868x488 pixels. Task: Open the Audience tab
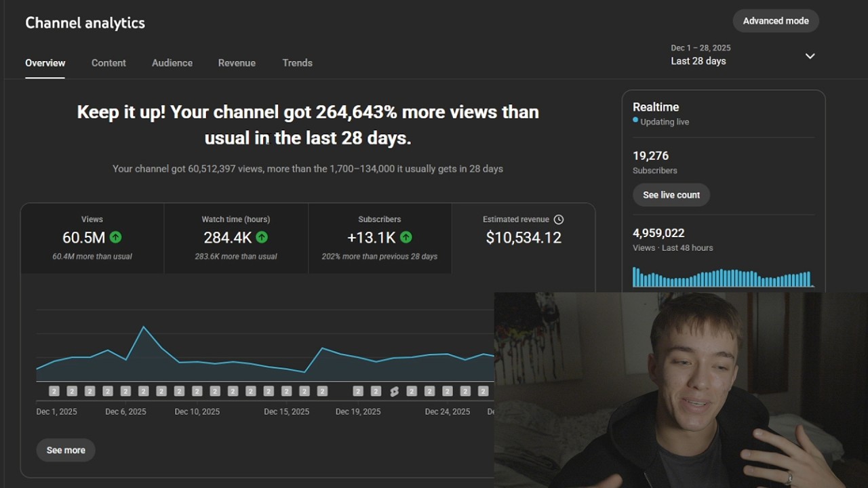(x=172, y=63)
